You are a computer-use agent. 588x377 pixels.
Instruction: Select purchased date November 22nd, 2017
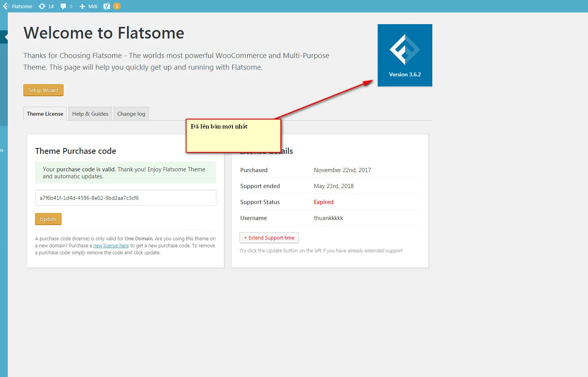(342, 170)
